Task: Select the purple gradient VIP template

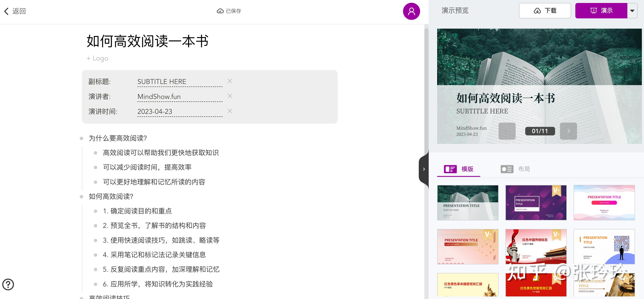Action: [x=536, y=203]
